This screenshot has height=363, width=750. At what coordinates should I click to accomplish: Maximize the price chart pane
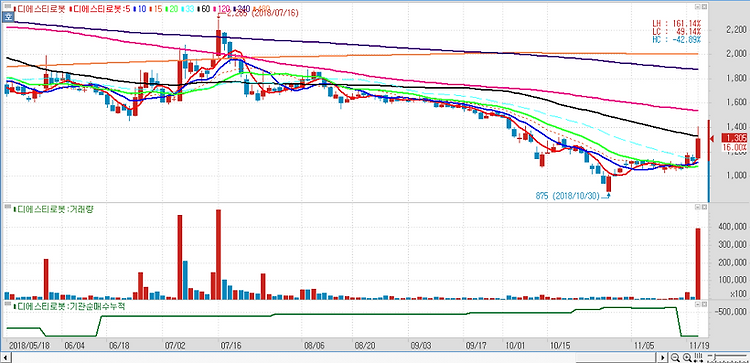(704, 7)
